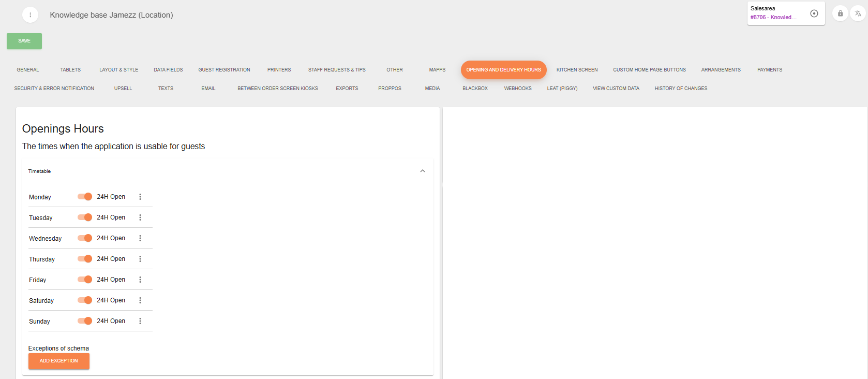Open Friday's three-dot options menu

pyautogui.click(x=140, y=280)
